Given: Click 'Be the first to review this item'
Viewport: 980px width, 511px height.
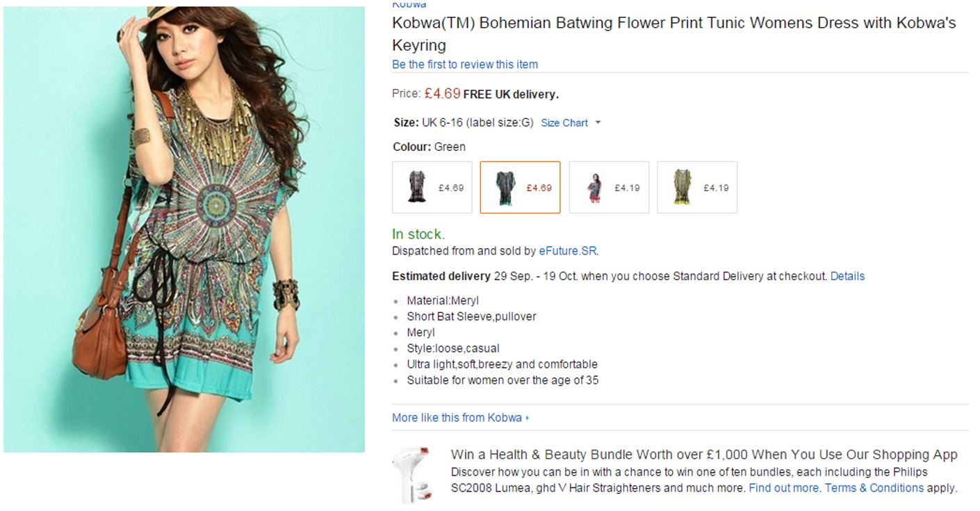Looking at the screenshot, I should pos(464,65).
